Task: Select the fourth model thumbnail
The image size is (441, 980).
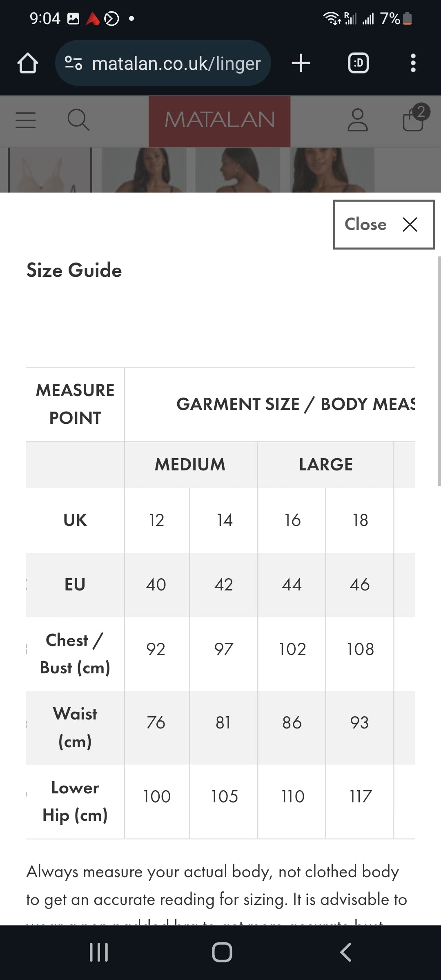Action: [332, 170]
